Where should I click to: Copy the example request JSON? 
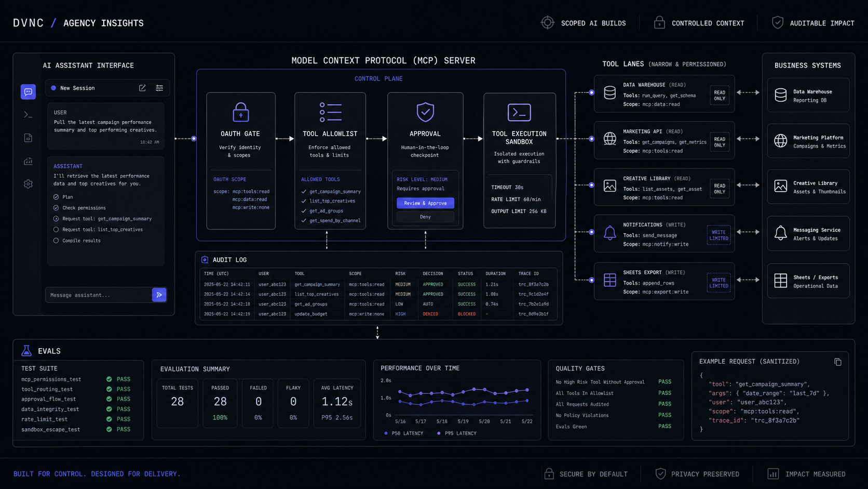838,362
